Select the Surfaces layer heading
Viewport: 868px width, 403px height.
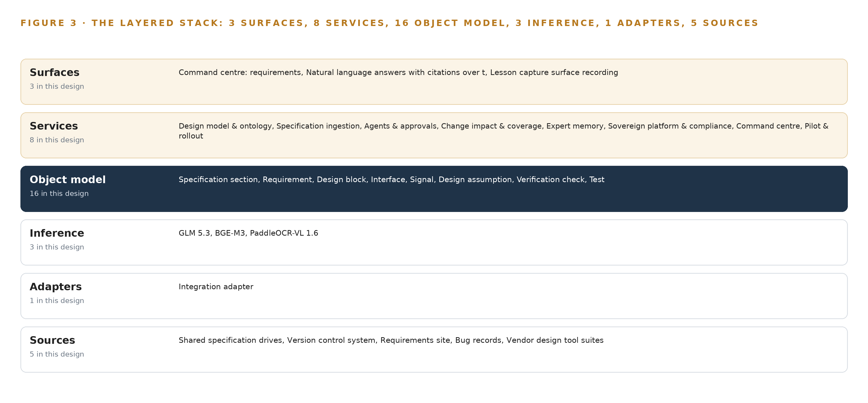(x=55, y=72)
